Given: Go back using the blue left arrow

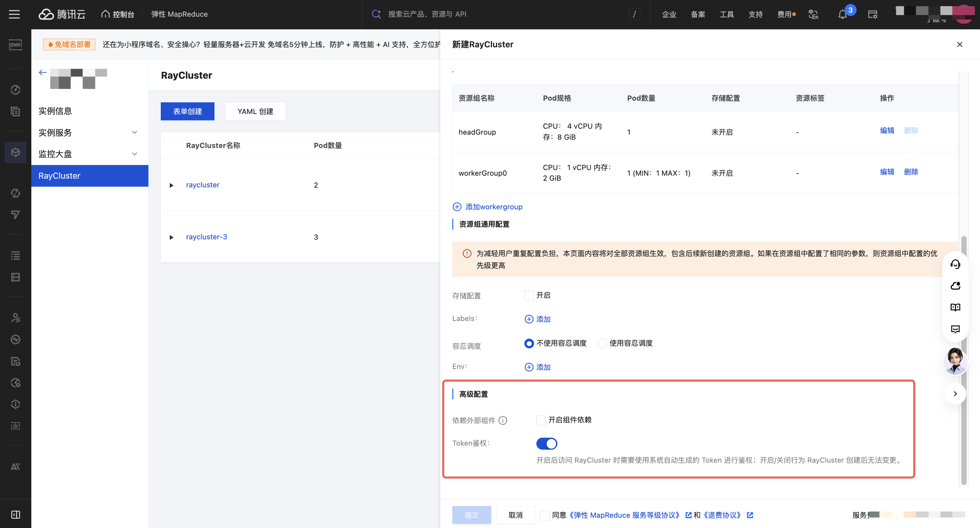Looking at the screenshot, I should (43, 72).
